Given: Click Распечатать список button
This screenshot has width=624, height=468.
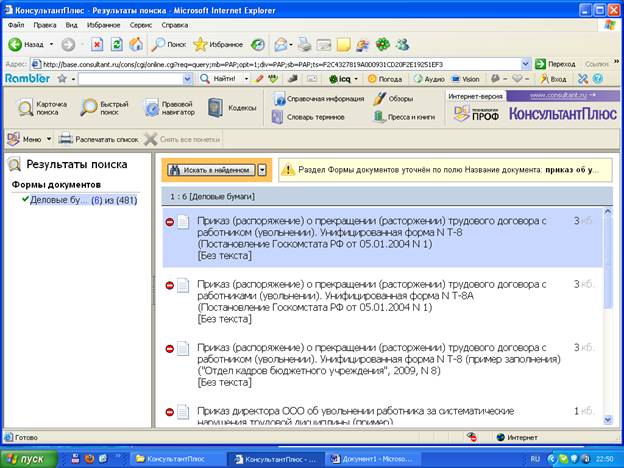Looking at the screenshot, I should [x=97, y=139].
